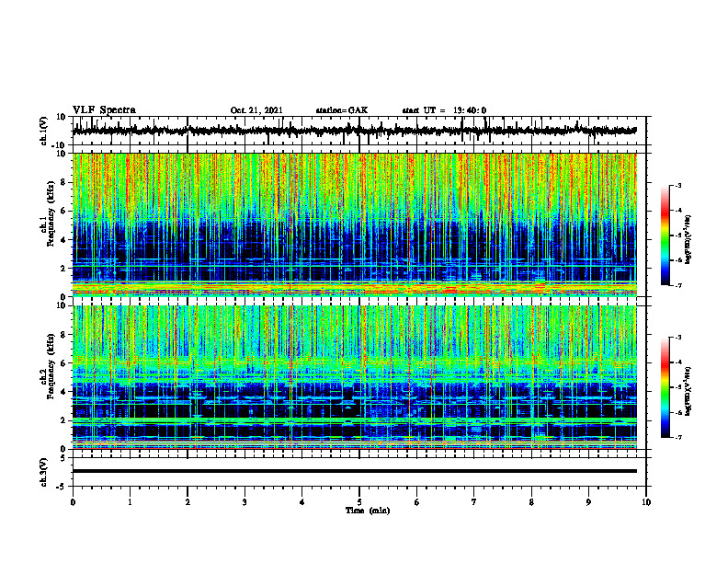Click the ch.2 spectrogram color scale bar

pyautogui.click(x=665, y=387)
